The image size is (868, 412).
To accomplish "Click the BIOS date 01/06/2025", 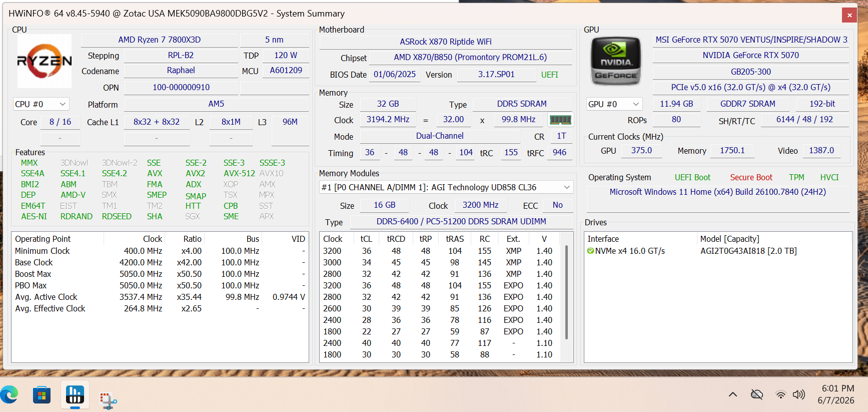I will [395, 74].
